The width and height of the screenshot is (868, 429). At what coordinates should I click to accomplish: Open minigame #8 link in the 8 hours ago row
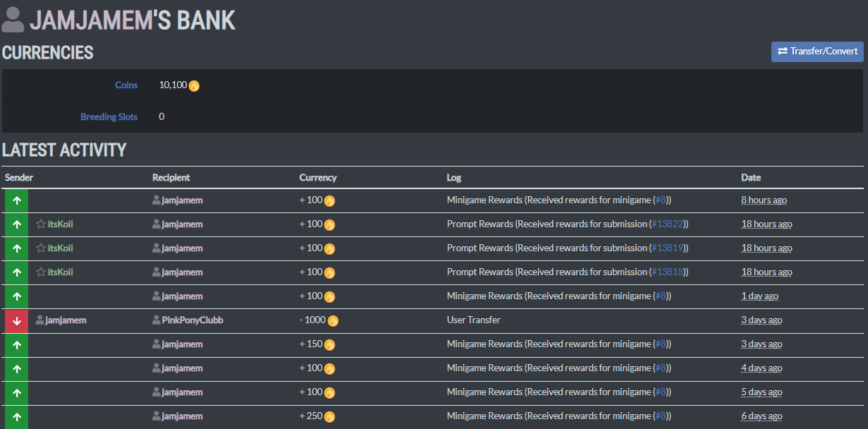(x=661, y=200)
